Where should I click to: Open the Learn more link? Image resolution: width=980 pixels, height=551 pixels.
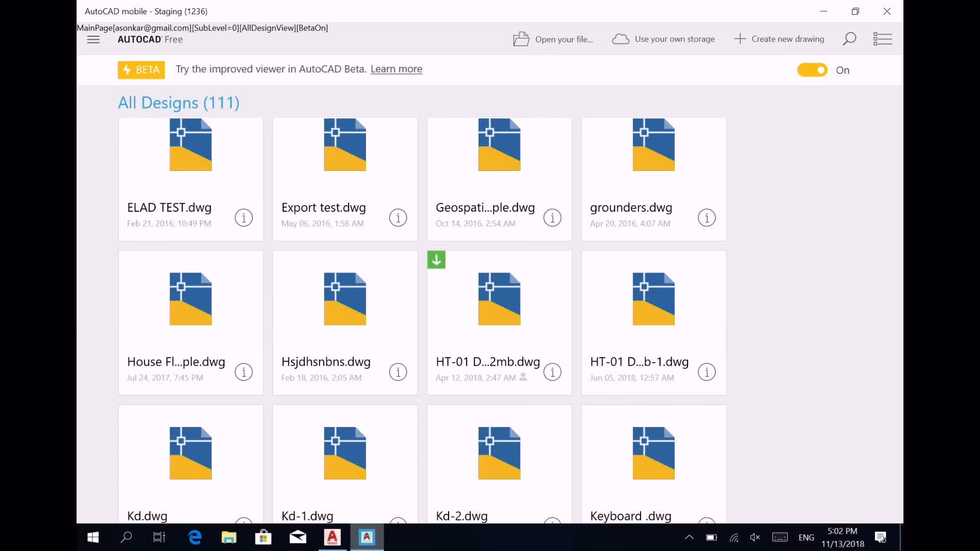pyautogui.click(x=396, y=69)
